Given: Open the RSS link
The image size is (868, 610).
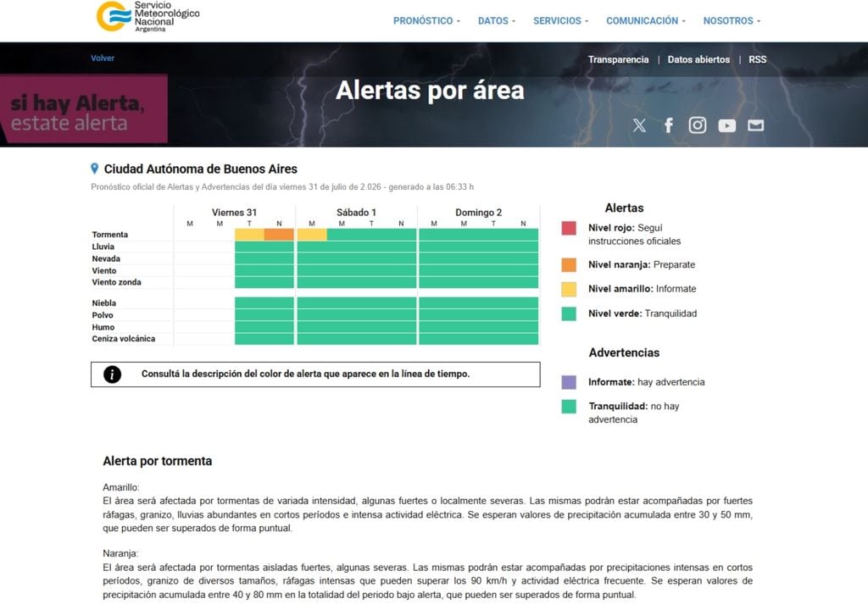Looking at the screenshot, I should pyautogui.click(x=757, y=59).
